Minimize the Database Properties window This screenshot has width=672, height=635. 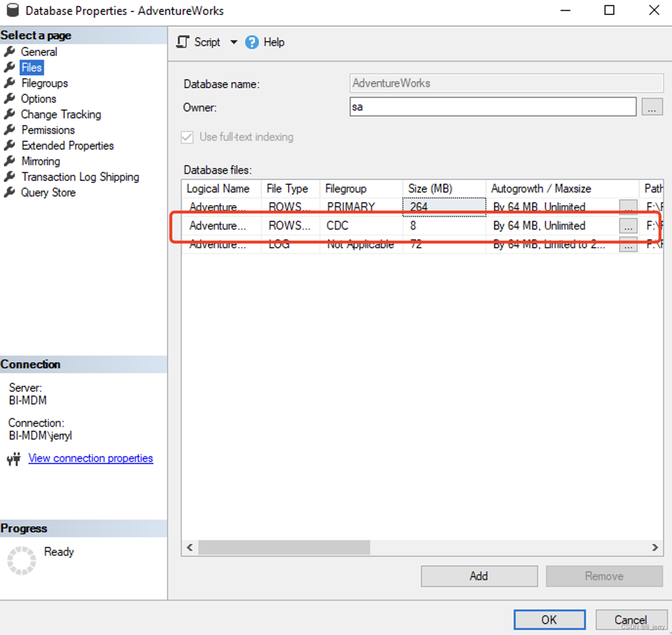[566, 10]
